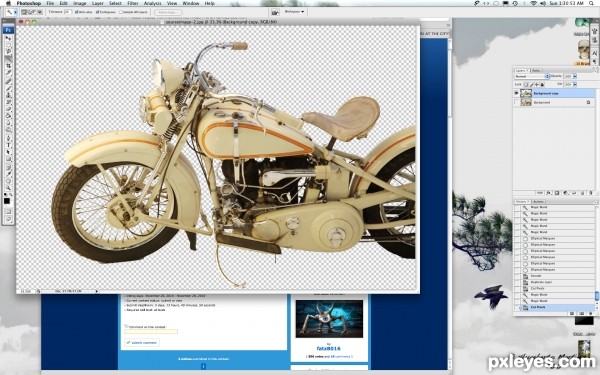Open the Select menu
The height and width of the screenshot is (375, 600).
click(x=115, y=3)
